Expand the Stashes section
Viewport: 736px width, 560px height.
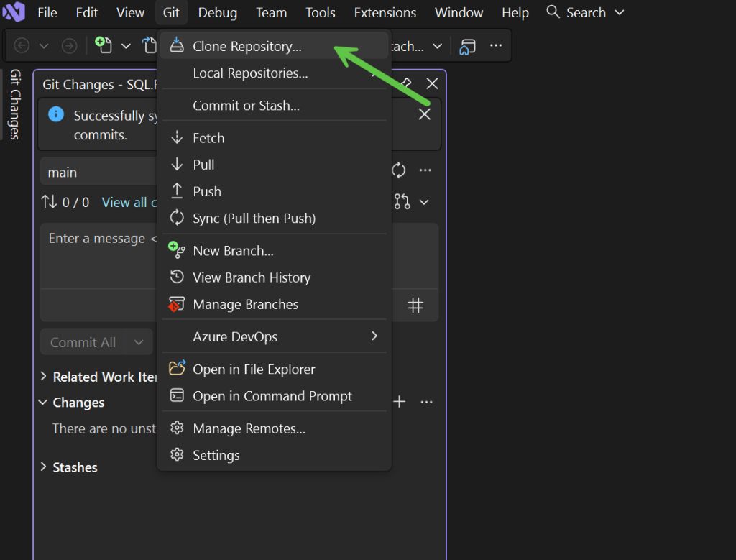pos(43,467)
